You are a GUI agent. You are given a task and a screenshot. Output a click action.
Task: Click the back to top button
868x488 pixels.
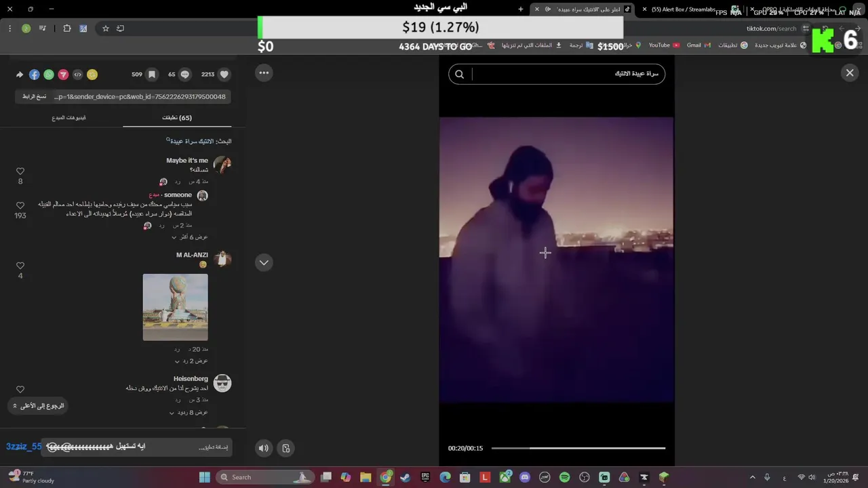(38, 406)
